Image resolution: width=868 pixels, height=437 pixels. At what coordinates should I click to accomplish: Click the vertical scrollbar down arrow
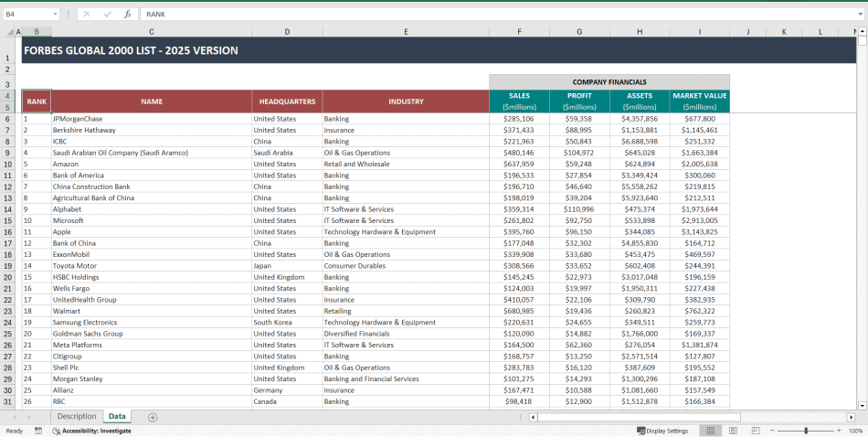pos(862,404)
